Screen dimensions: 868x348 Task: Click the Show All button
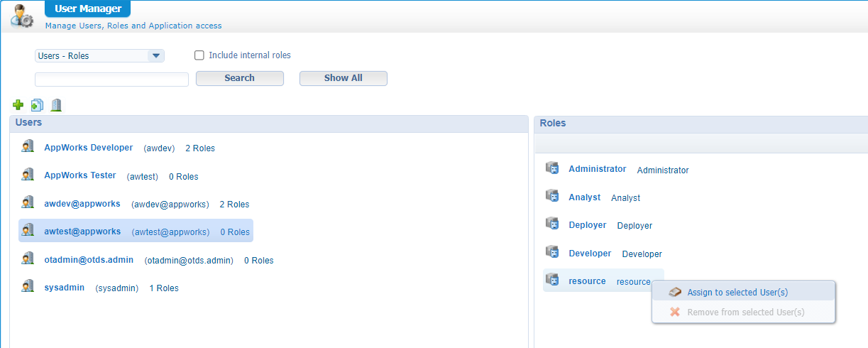coord(344,78)
